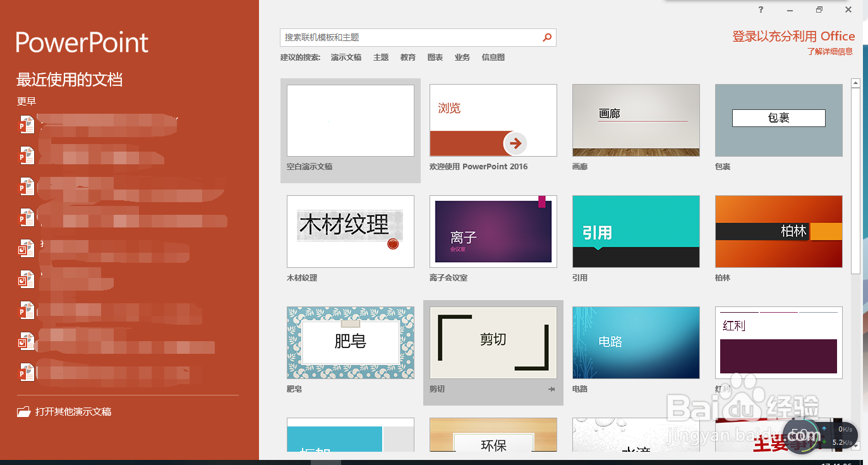Select the 柏林 template thumbnail
Screen dimensions: 868x465
[x=779, y=232]
